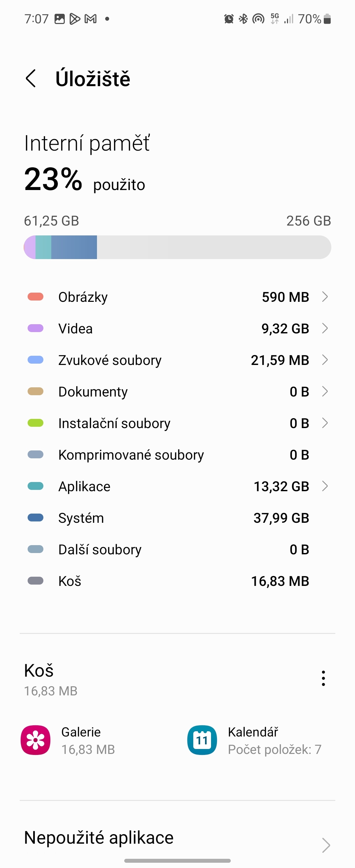Tap the red Obrázky color indicator
The height and width of the screenshot is (868, 355).
click(35, 297)
